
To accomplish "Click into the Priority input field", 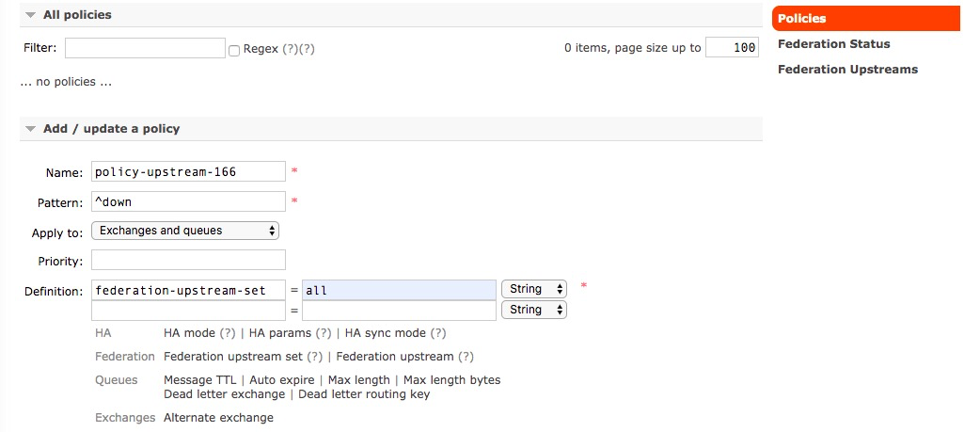I will [188, 260].
